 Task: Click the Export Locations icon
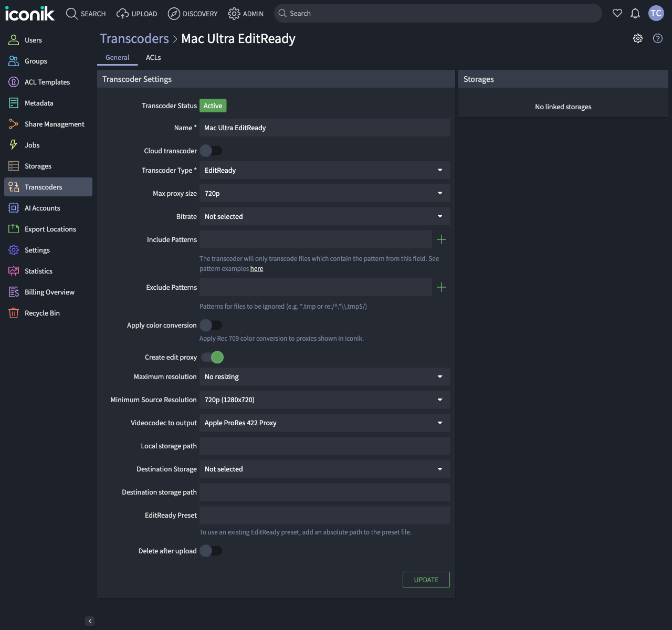pos(14,229)
